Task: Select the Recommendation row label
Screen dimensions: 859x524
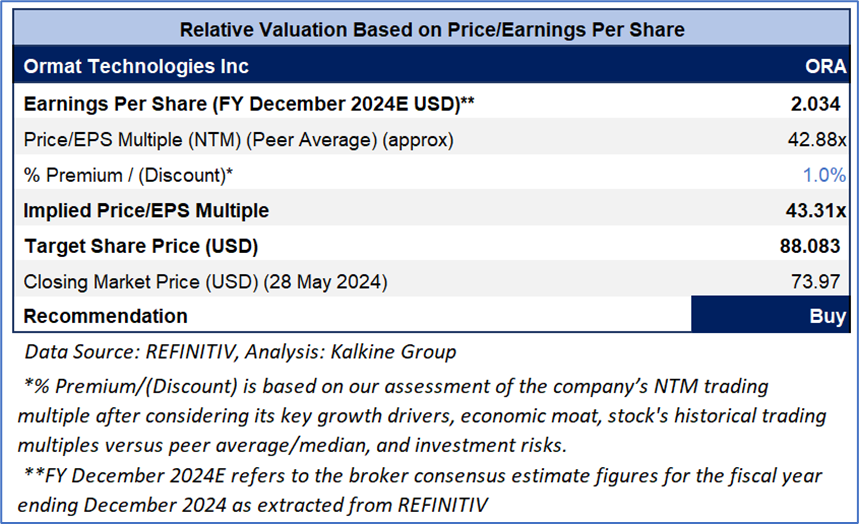Action: (x=105, y=316)
